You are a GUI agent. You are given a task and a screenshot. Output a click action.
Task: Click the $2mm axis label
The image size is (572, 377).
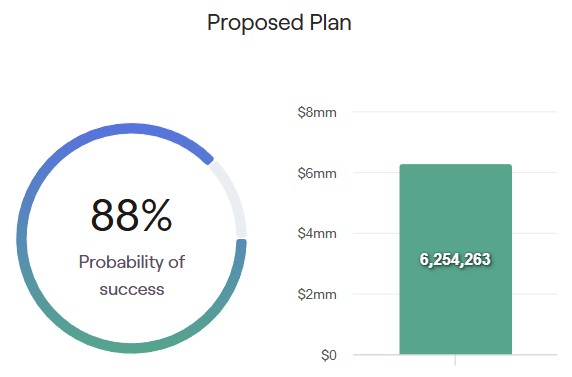[317, 294]
